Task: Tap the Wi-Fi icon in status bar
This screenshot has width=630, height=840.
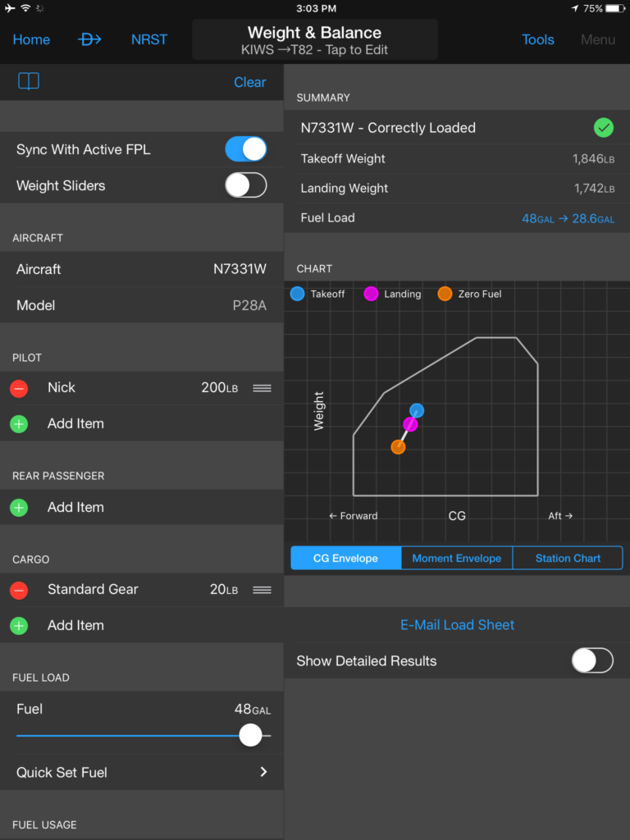Action: (x=25, y=8)
